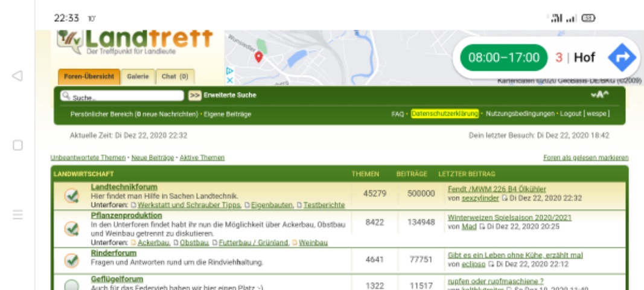Click the Landtechnikforum read-status icon
Image resolution: width=644 pixels, height=290 pixels.
(72, 196)
